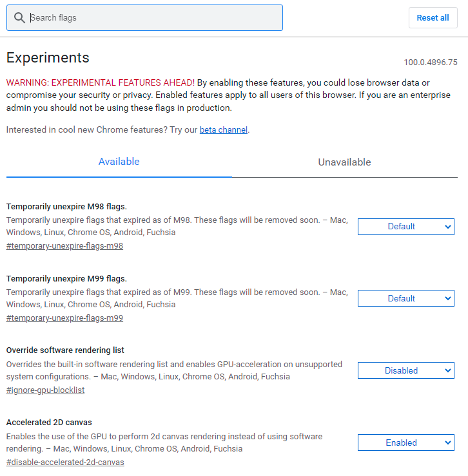Click the magnifier search icon
The width and height of the screenshot is (468, 476).
(19, 18)
